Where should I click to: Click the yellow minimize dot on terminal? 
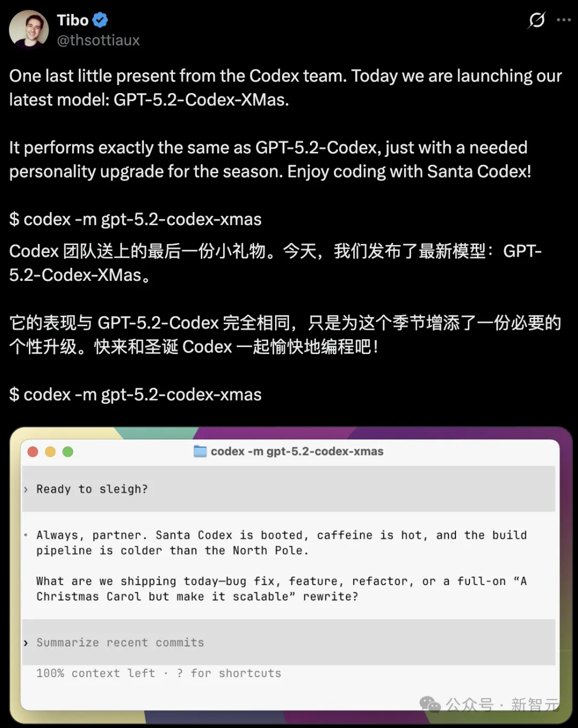[50, 451]
